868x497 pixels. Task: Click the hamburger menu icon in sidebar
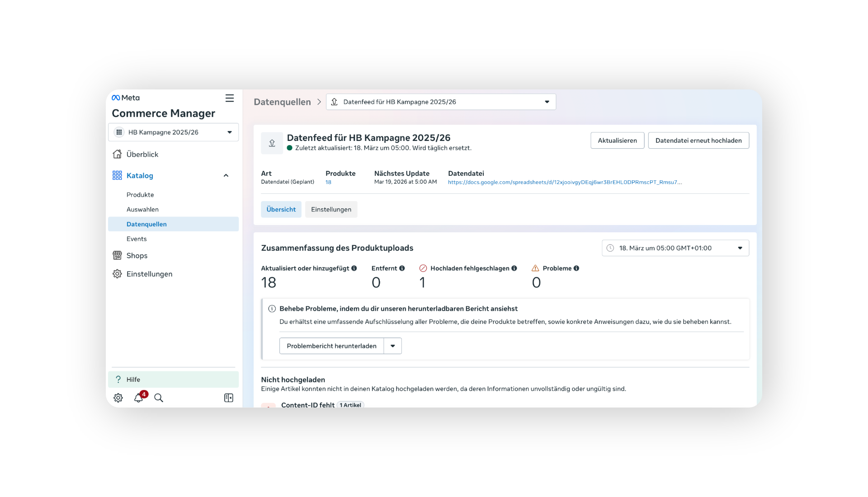230,98
